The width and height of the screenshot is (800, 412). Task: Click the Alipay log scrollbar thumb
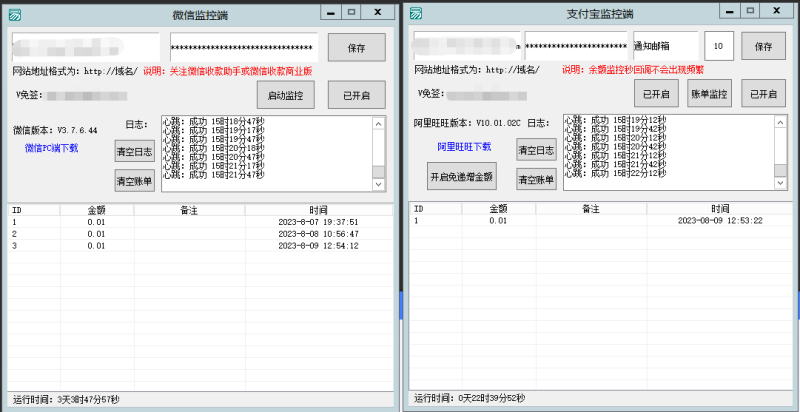[x=780, y=170]
